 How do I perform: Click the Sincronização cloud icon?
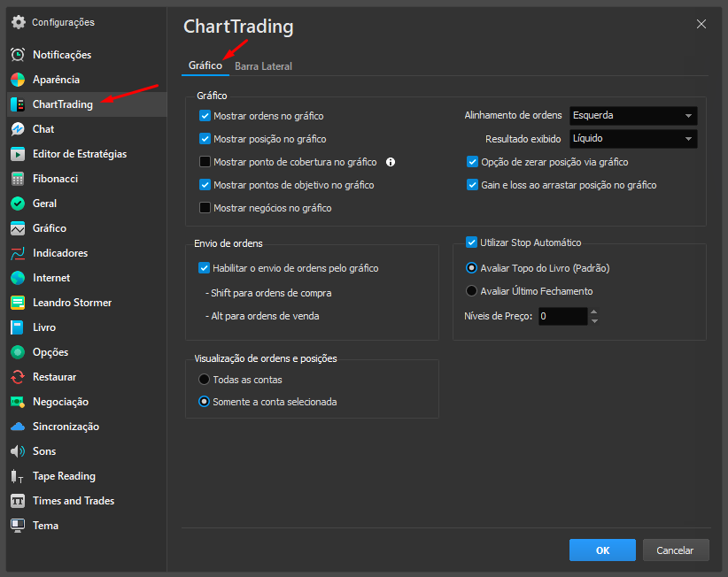tap(18, 427)
